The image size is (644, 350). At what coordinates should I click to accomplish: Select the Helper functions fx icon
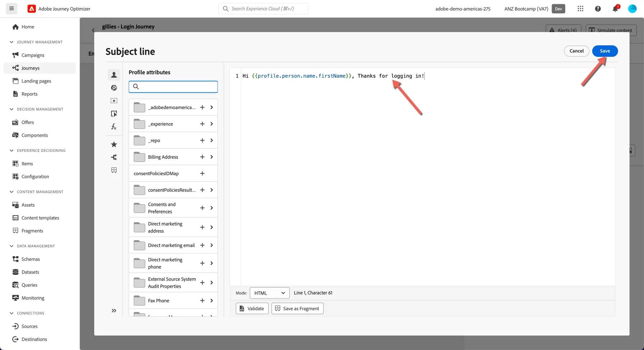[114, 126]
